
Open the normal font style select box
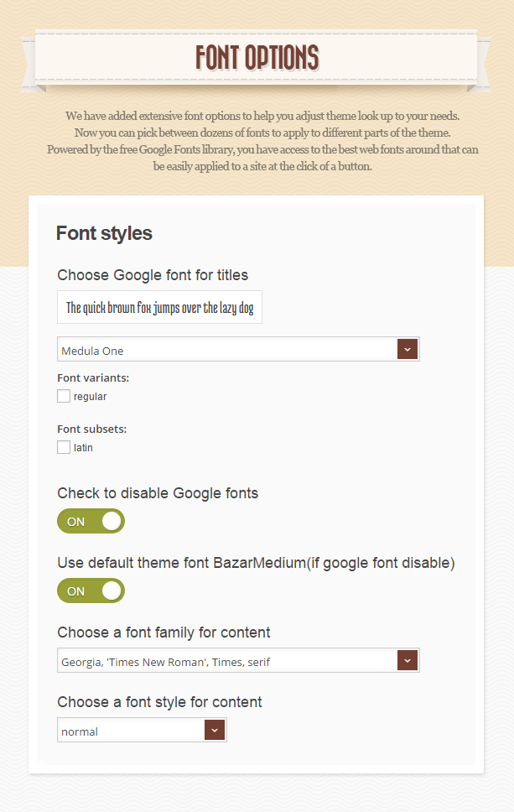point(142,730)
